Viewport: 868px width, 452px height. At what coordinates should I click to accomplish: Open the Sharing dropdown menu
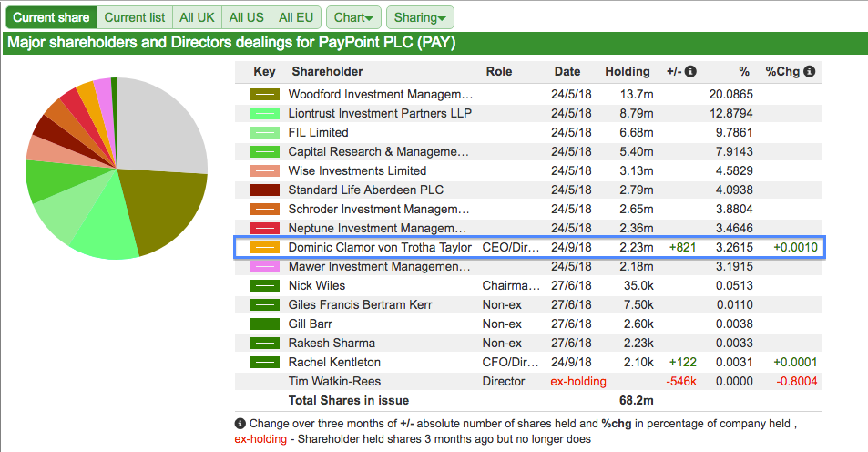click(x=420, y=17)
